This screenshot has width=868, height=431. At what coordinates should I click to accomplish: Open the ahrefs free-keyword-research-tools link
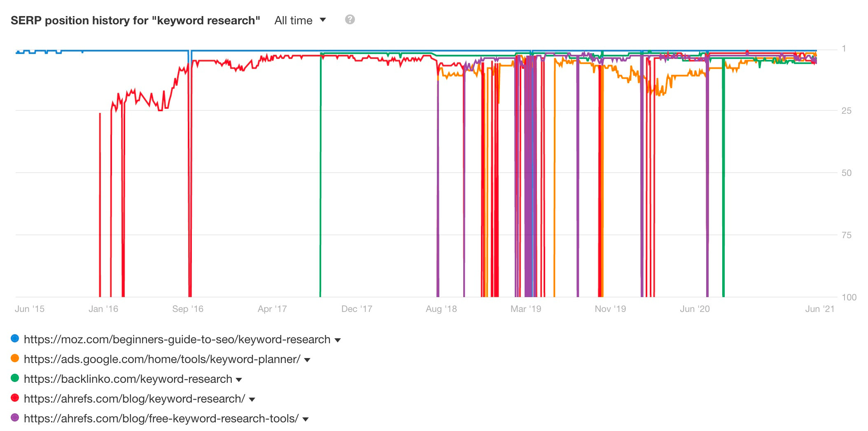(x=161, y=419)
